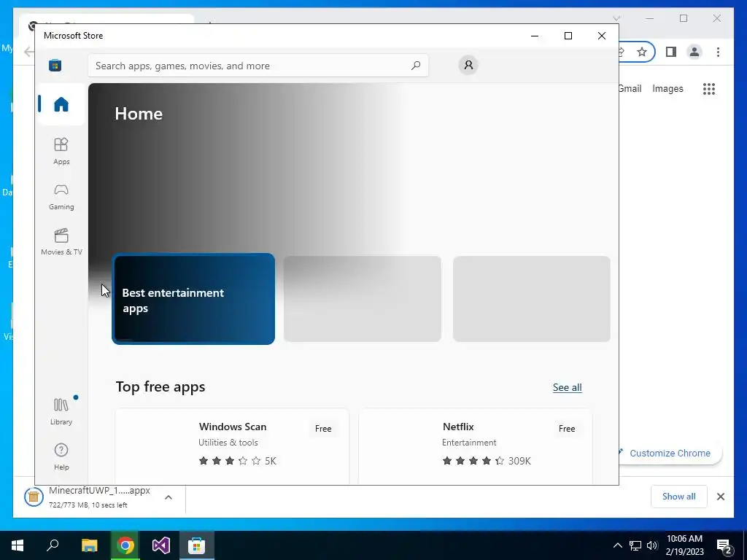Viewport: 747px width, 560px height.
Task: Open the Home section in Store sidebar
Action: [61, 104]
